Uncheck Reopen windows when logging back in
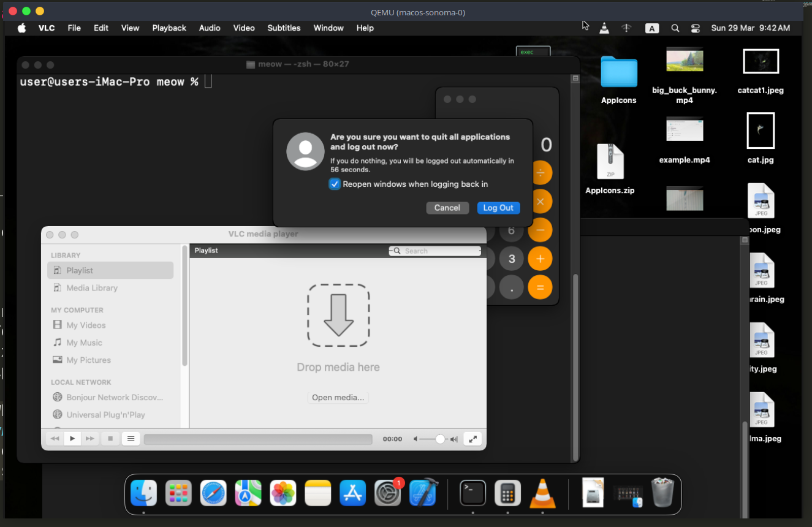 coord(335,184)
